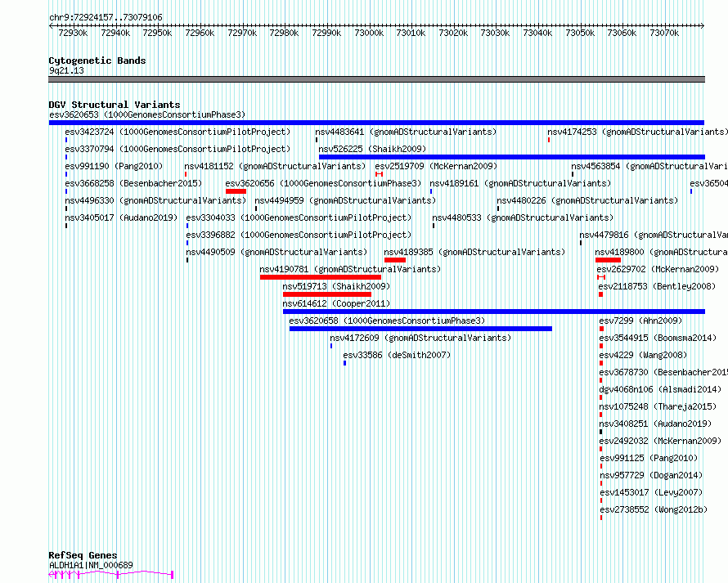The image size is (728, 583).
Task: Open the nsv4483641 variant label
Action: 406,132
